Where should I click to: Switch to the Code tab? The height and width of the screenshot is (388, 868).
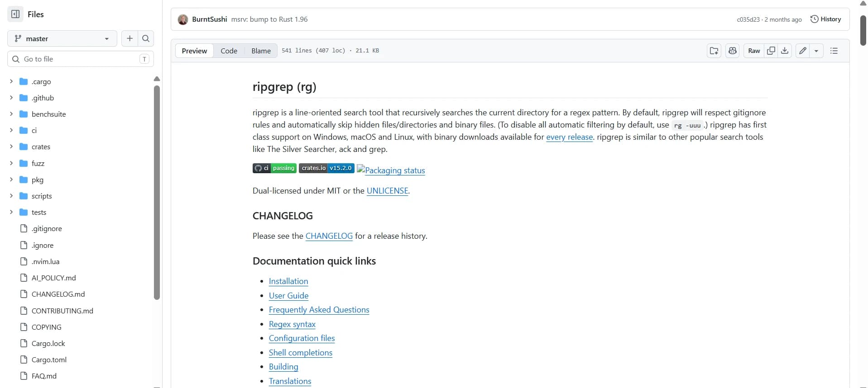tap(229, 51)
